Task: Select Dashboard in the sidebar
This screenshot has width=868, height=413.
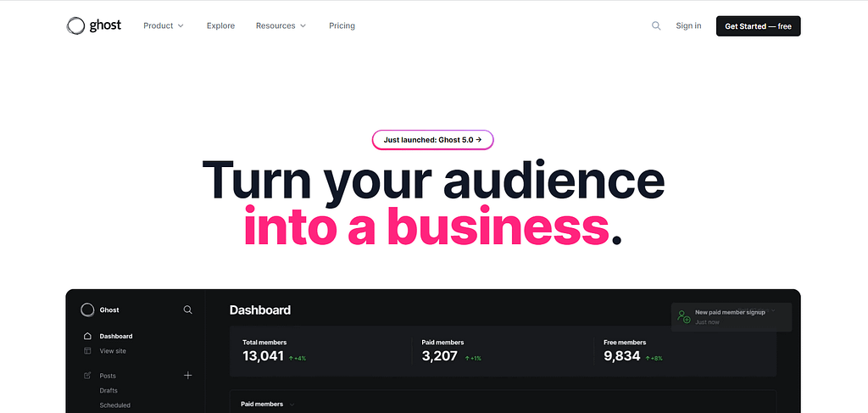Action: [116, 336]
